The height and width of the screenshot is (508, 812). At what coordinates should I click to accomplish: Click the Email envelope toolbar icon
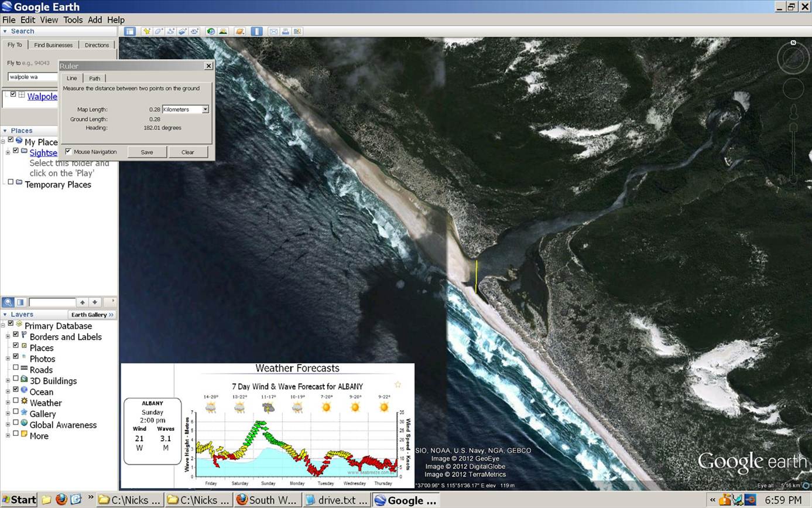pyautogui.click(x=273, y=32)
